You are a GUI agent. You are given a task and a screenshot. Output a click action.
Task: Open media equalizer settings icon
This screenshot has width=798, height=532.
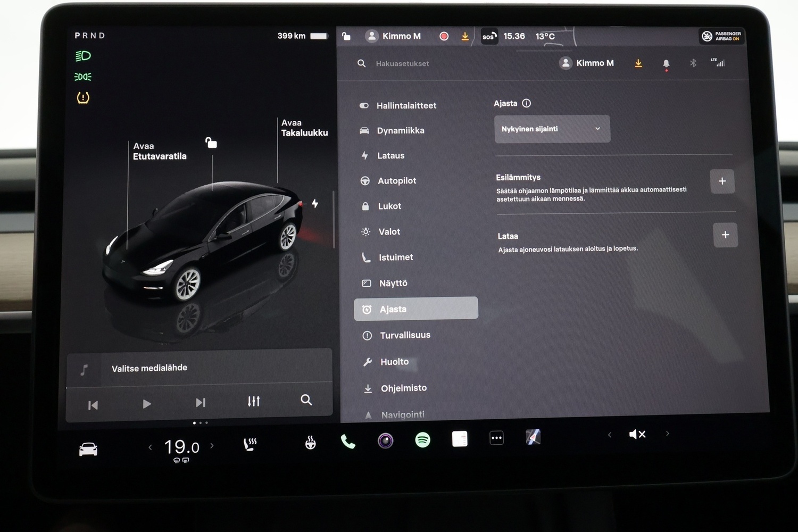(254, 401)
